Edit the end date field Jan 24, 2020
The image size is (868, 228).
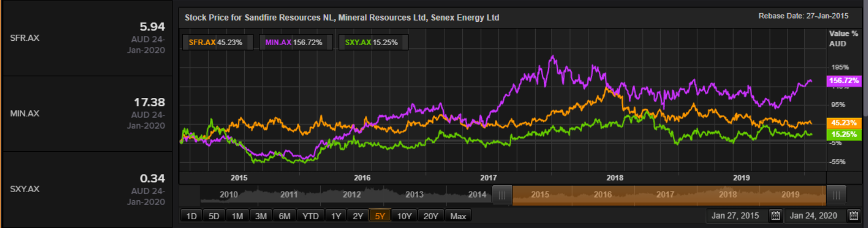814,215
